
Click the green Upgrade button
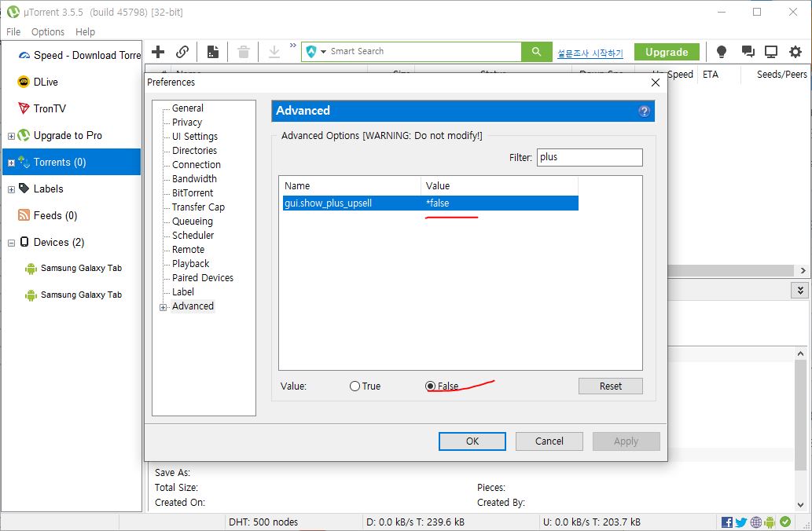[x=667, y=52]
